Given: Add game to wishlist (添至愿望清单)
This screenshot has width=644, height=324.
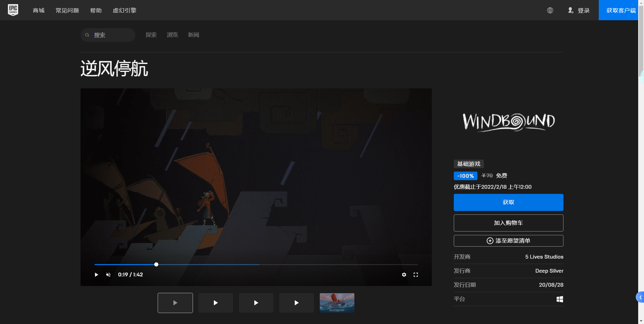Looking at the screenshot, I should (508, 241).
